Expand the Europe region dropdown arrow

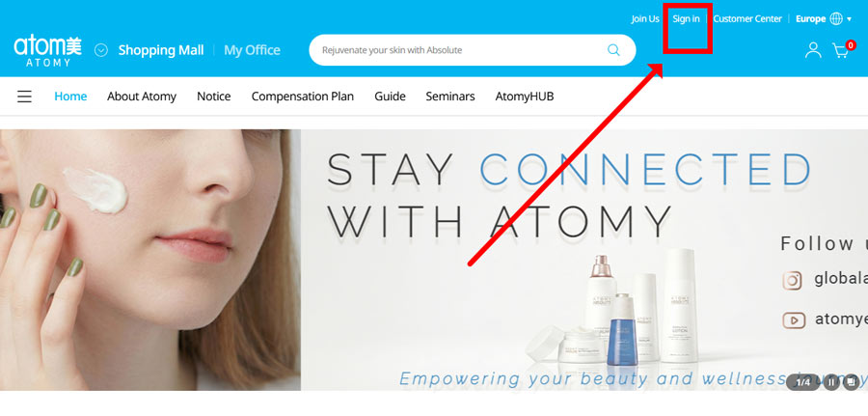[x=849, y=19]
